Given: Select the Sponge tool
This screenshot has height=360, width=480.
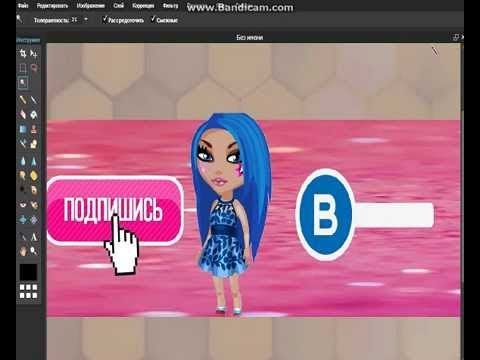Looking at the screenshot, I should (34, 175).
